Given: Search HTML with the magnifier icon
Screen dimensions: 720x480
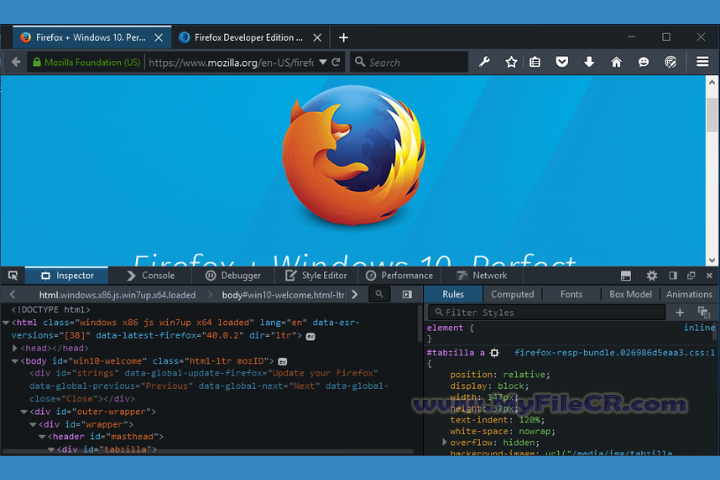Looking at the screenshot, I should pyautogui.click(x=379, y=294).
